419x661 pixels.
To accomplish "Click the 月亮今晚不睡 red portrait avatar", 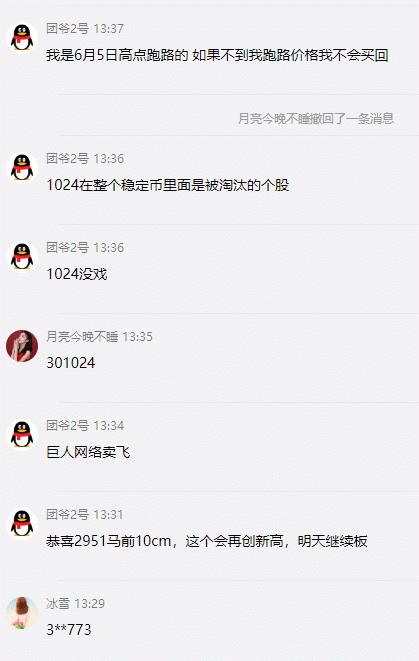I will (x=22, y=346).
